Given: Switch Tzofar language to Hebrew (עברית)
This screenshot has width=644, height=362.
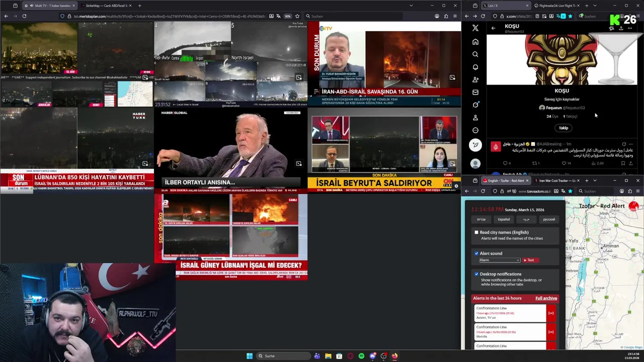Looking at the screenshot, I should [x=481, y=219].
